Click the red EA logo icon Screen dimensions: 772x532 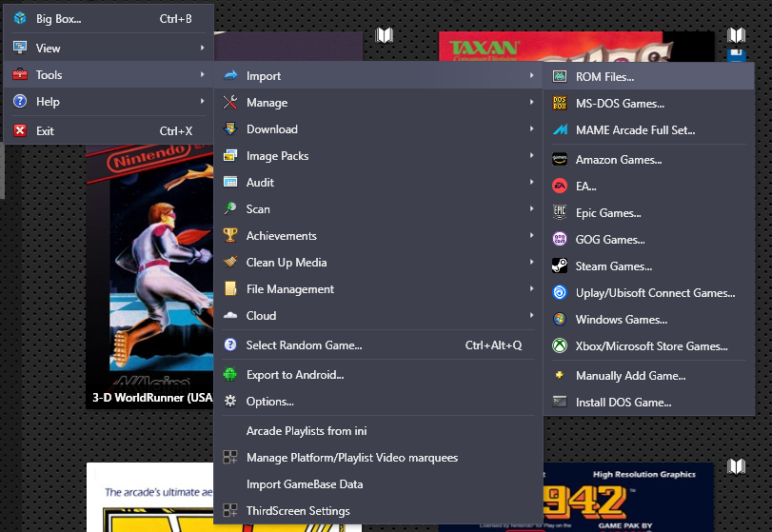tap(560, 186)
